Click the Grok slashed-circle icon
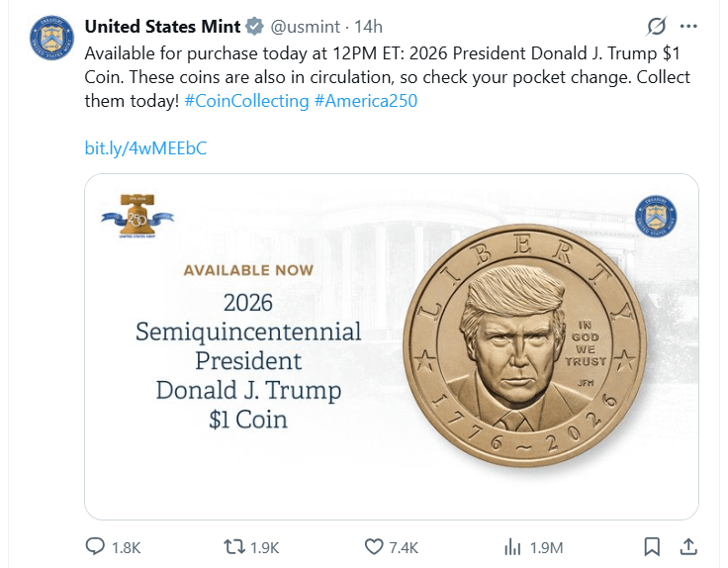The height and width of the screenshot is (568, 728). click(657, 27)
